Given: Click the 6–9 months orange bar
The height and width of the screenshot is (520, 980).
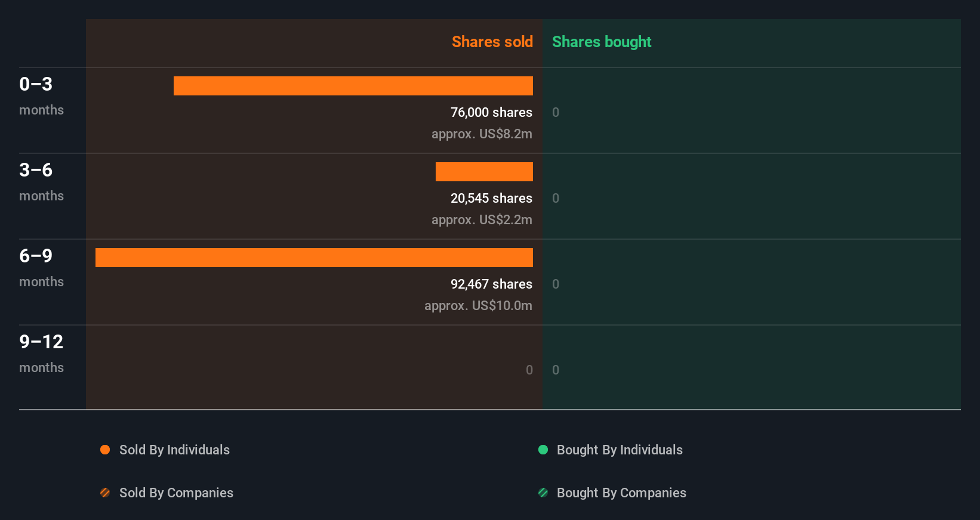Looking at the screenshot, I should 314,258.
